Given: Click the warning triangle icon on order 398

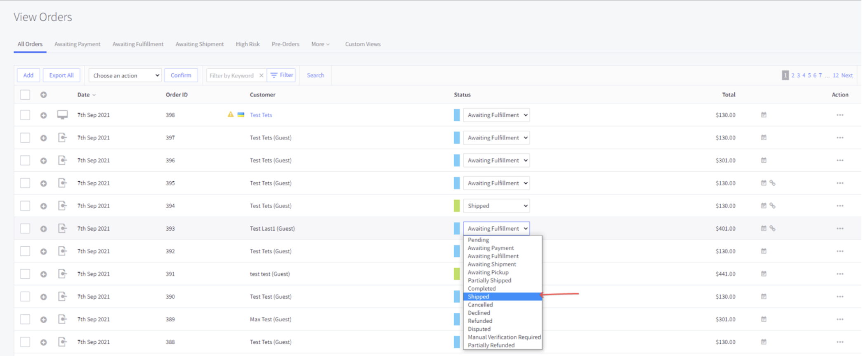Looking at the screenshot, I should coord(231,114).
